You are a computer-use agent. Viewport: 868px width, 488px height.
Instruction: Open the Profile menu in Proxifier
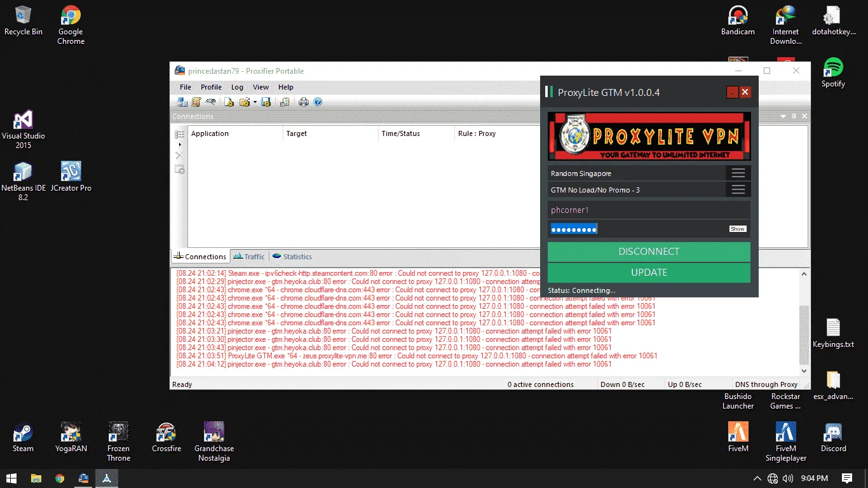211,87
